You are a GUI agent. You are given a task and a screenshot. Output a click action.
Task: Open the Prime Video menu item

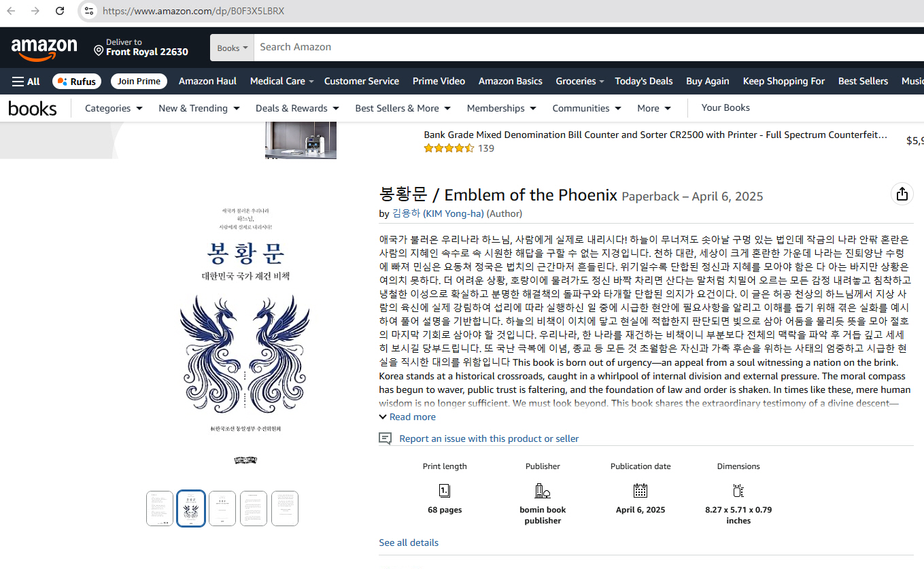coord(439,81)
